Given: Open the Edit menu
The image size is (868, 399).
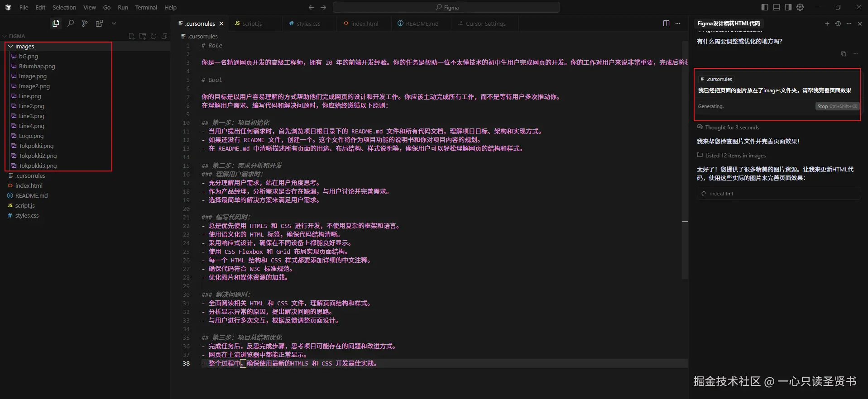Looking at the screenshot, I should point(40,7).
